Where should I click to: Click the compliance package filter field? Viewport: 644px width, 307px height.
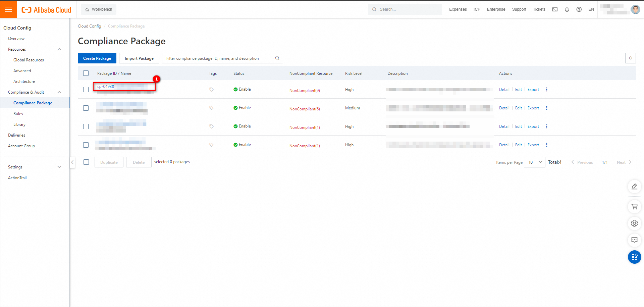coord(217,58)
